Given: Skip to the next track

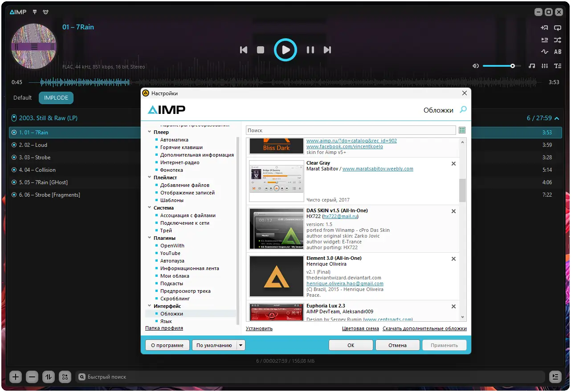Looking at the screenshot, I should [327, 50].
